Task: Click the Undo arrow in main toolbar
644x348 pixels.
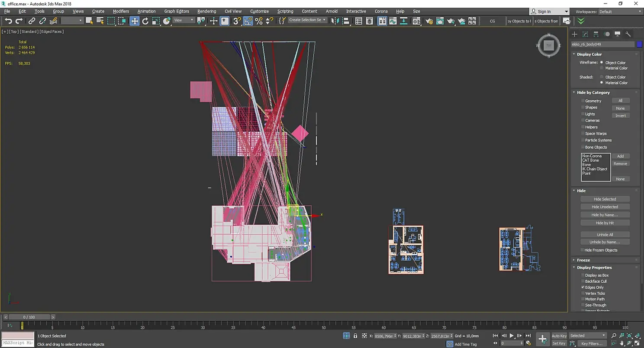Action: click(8, 21)
